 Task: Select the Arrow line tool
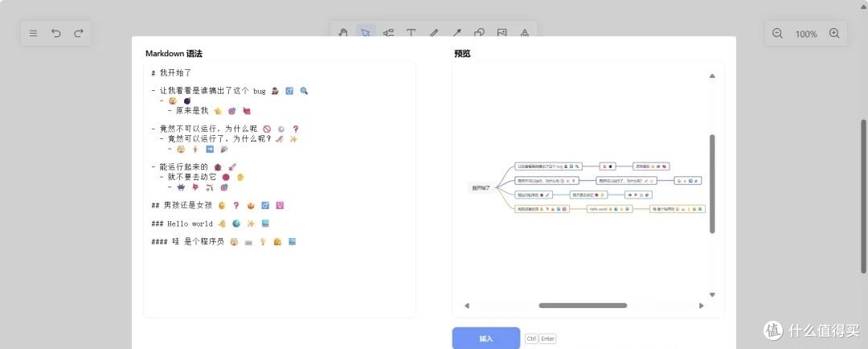457,33
